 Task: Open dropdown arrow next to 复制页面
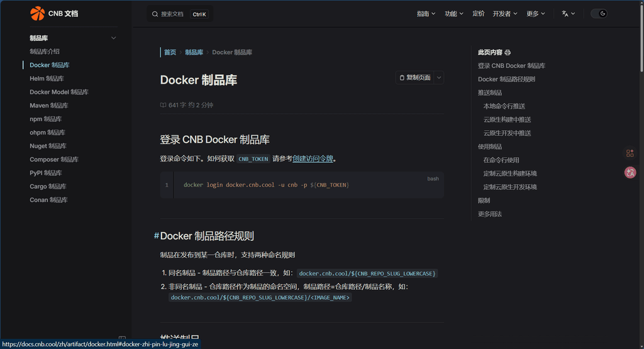click(x=438, y=77)
